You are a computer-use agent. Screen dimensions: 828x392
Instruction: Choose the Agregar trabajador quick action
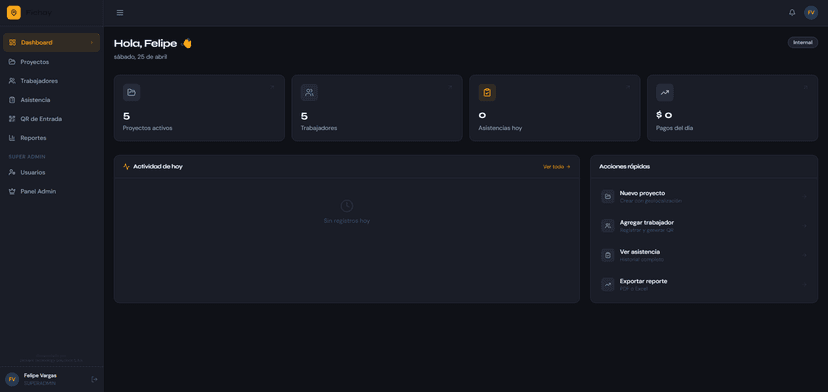pyautogui.click(x=704, y=226)
